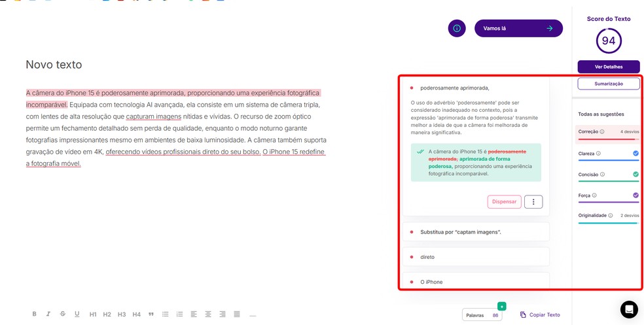Screen dimensions: 644x325
Task: Insert a horizontal divider line from the toolbar
Action: tap(253, 316)
